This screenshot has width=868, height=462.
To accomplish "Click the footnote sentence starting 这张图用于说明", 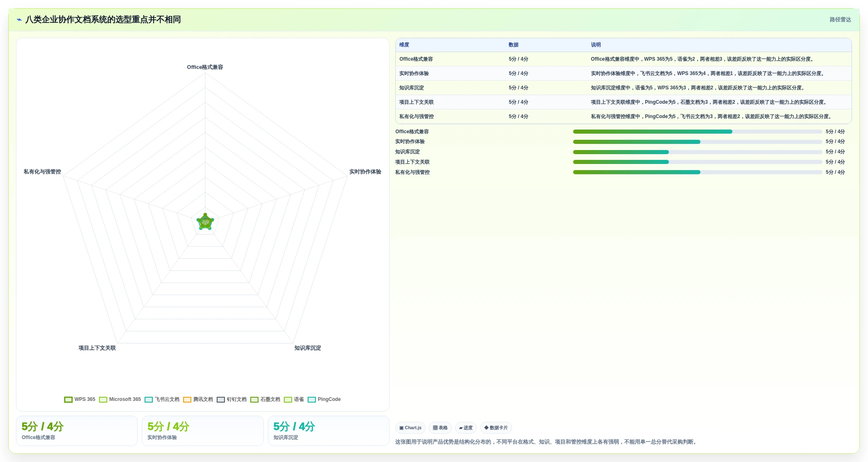I will pos(547,442).
